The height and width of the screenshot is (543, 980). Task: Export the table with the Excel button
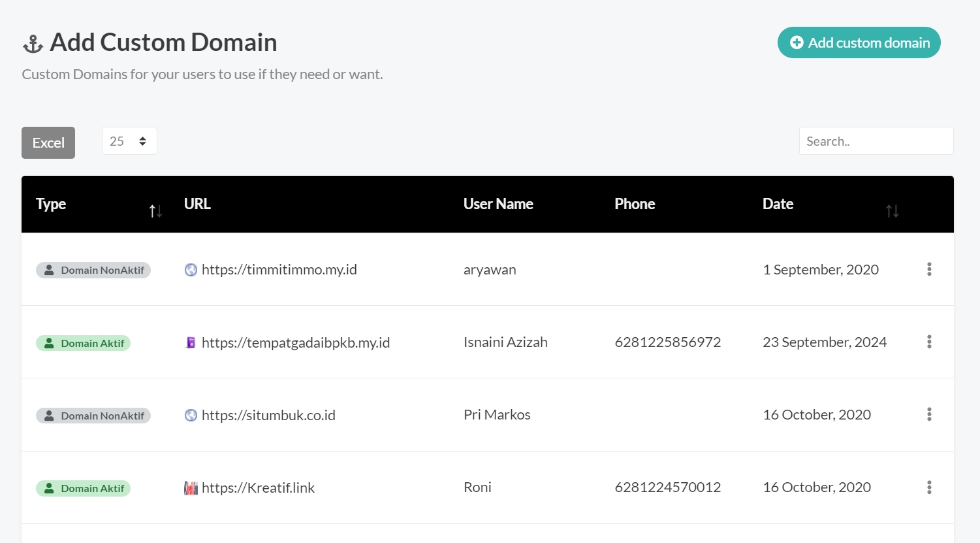point(48,142)
